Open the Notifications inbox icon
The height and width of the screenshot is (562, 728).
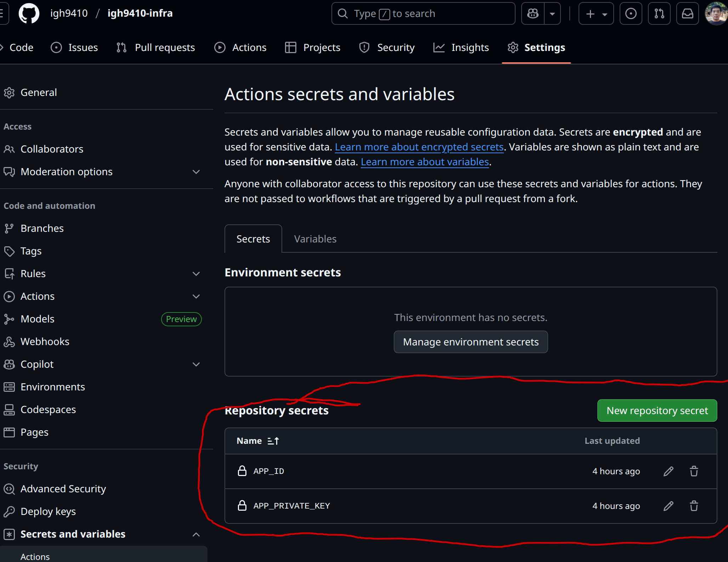point(687,13)
